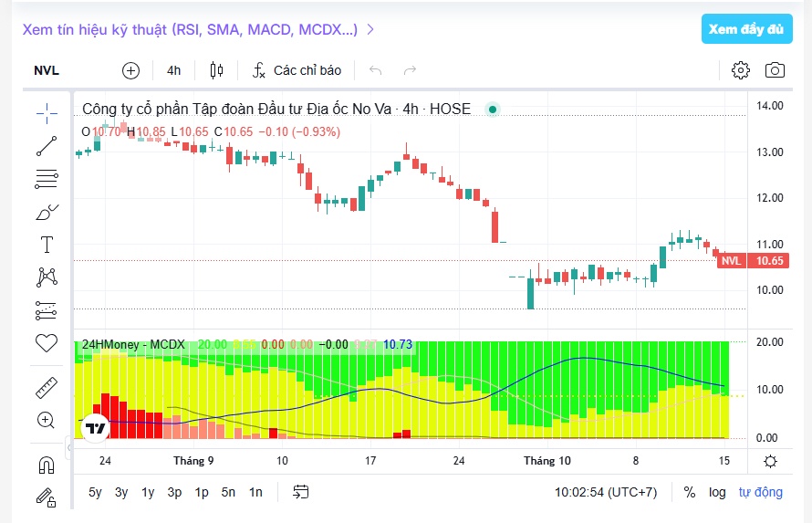This screenshot has width=812, height=523.
Task: Activate the zoom in tool
Action: pos(47,420)
